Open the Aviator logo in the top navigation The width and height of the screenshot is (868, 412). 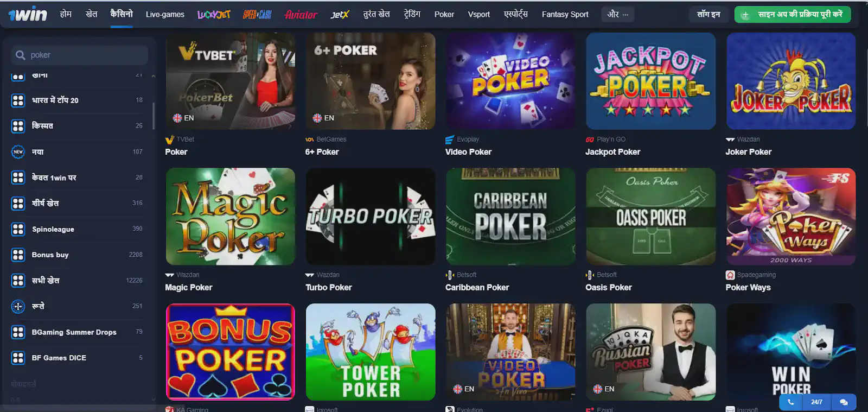301,15
